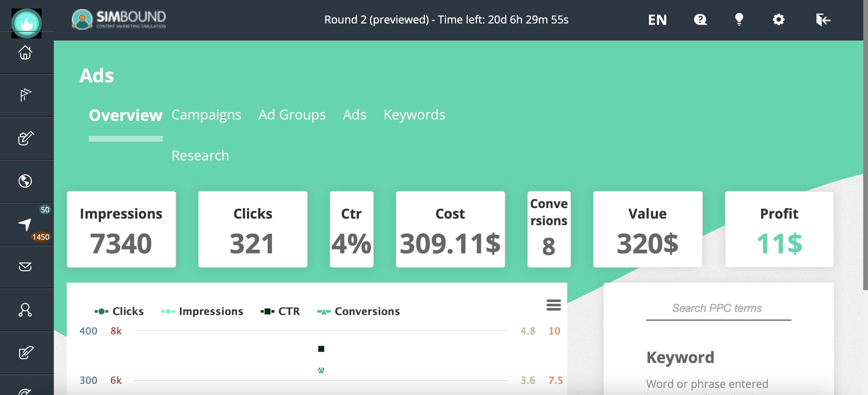Open the user persona sidebar icon
Image resolution: width=868 pixels, height=395 pixels.
pyautogui.click(x=25, y=310)
